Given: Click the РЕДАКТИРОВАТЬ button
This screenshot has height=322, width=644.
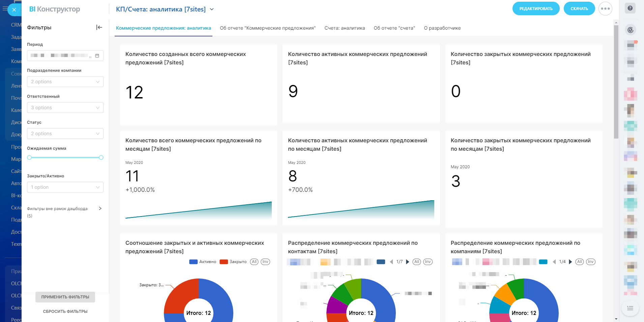Looking at the screenshot, I should coord(536,9).
